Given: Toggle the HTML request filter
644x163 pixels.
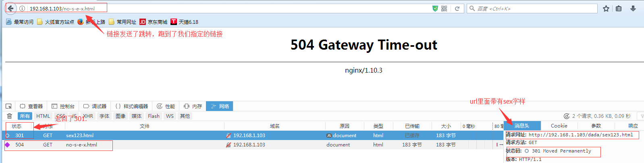Looking at the screenshot, I should click(43, 116).
